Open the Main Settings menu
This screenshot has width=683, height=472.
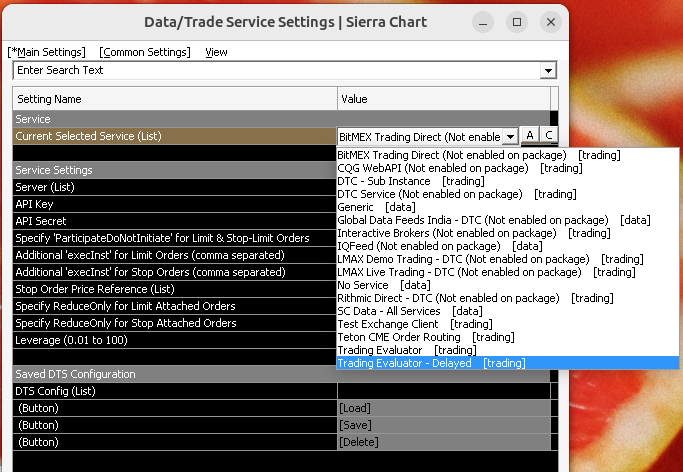tap(47, 52)
